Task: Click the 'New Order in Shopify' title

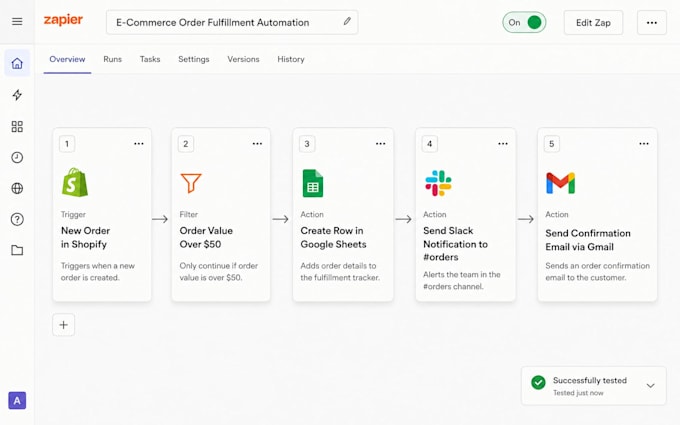Action: pos(85,237)
